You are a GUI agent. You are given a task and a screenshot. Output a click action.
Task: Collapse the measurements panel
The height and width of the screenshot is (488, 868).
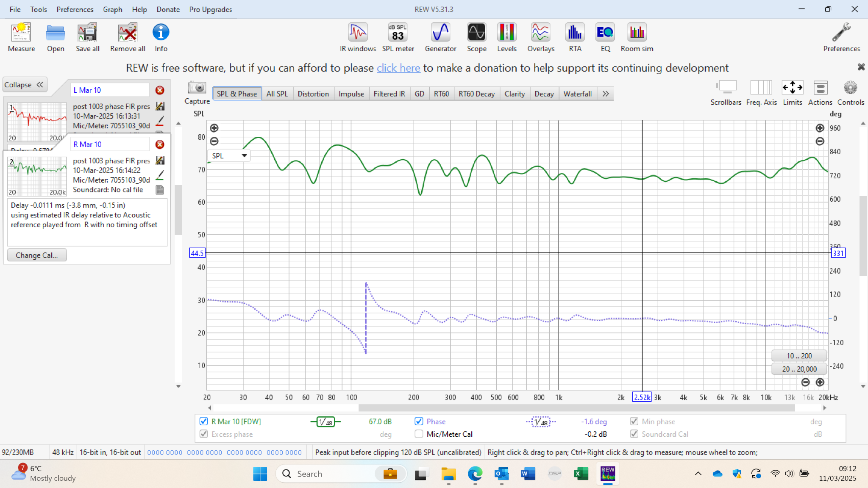click(25, 85)
